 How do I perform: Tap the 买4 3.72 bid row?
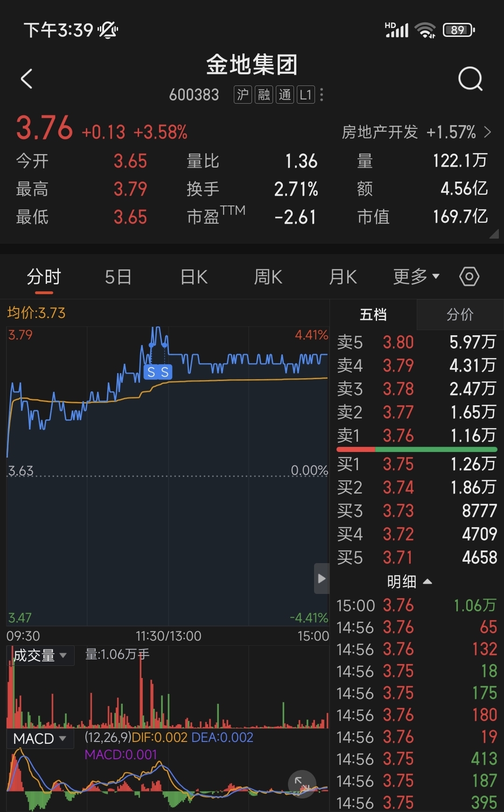coord(417,534)
